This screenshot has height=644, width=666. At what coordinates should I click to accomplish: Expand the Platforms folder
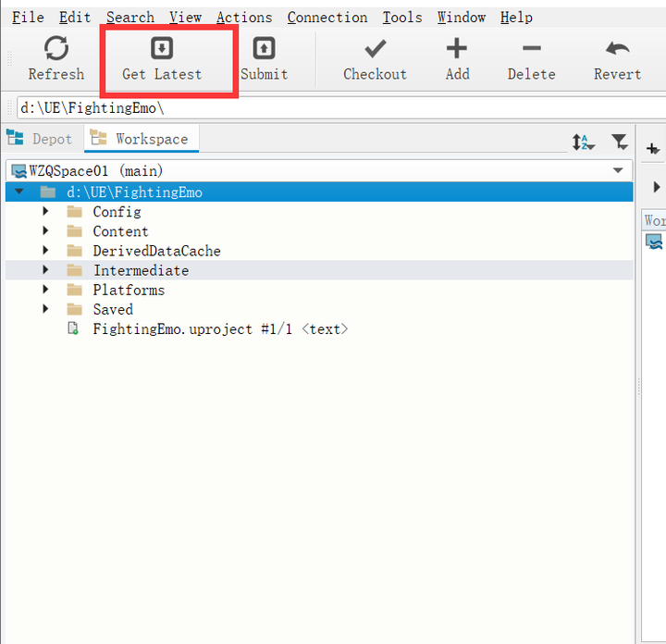pyautogui.click(x=45, y=290)
